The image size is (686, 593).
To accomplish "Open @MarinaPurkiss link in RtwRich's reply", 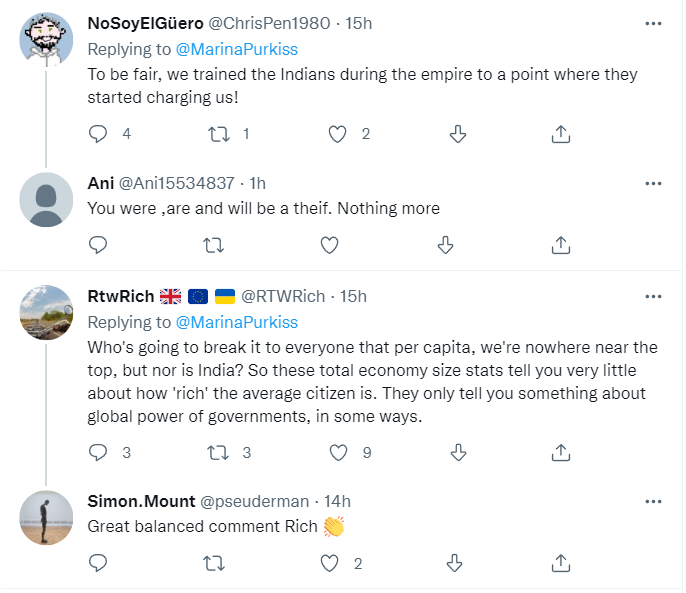I will tap(236, 322).
